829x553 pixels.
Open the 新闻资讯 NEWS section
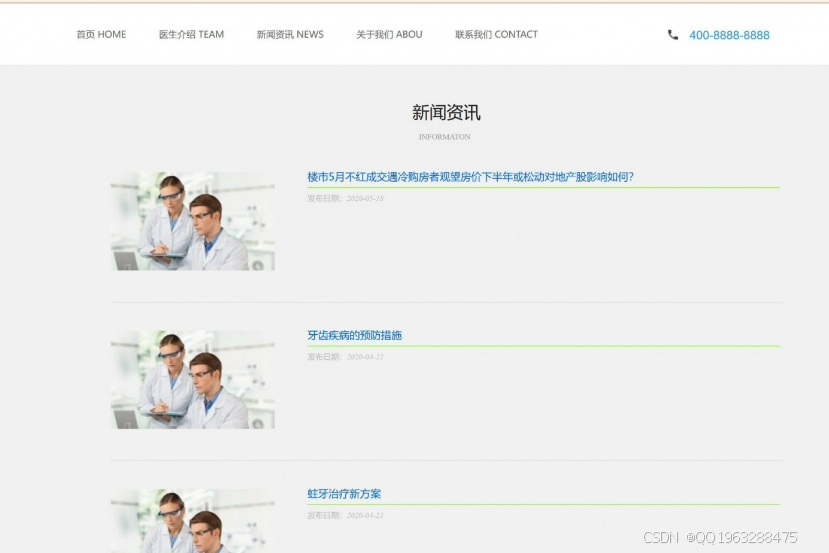(x=290, y=34)
